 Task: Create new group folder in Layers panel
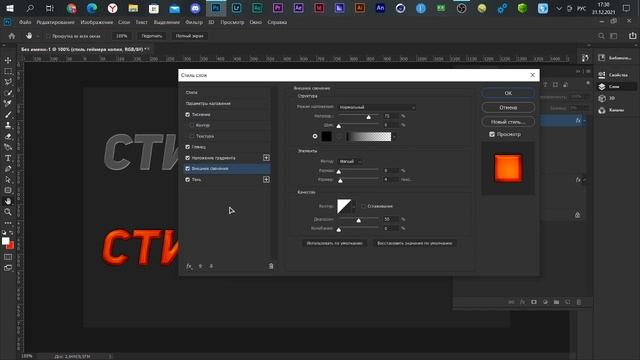556,302
